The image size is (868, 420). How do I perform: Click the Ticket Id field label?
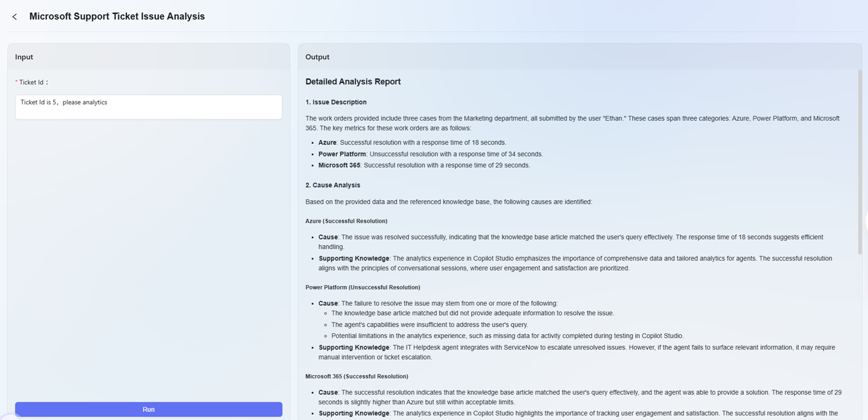click(x=34, y=82)
